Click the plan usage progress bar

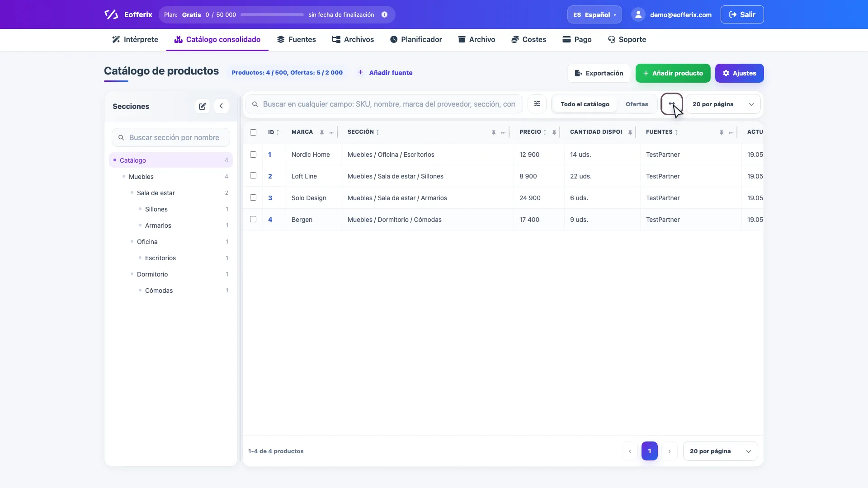[272, 14]
